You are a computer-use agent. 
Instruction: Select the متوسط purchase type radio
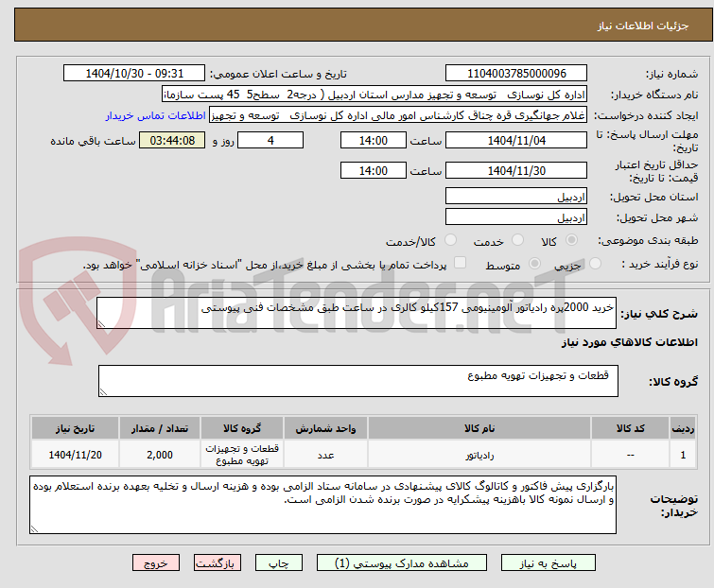click(534, 264)
